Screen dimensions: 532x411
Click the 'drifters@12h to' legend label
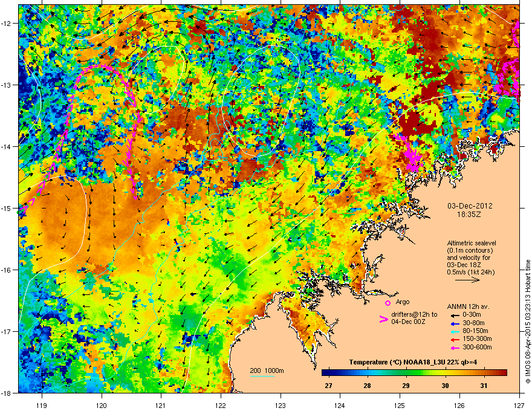[414, 315]
